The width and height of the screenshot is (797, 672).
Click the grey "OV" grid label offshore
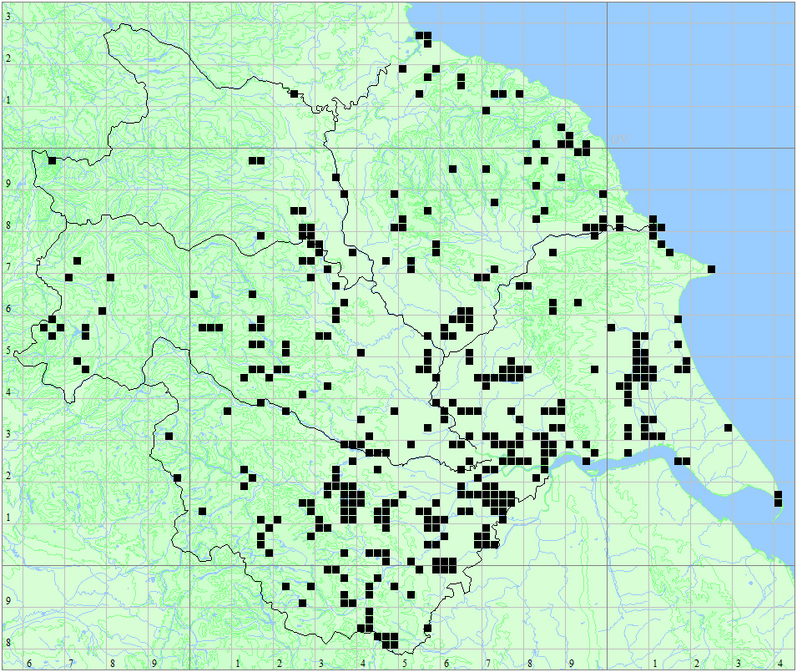(619, 139)
